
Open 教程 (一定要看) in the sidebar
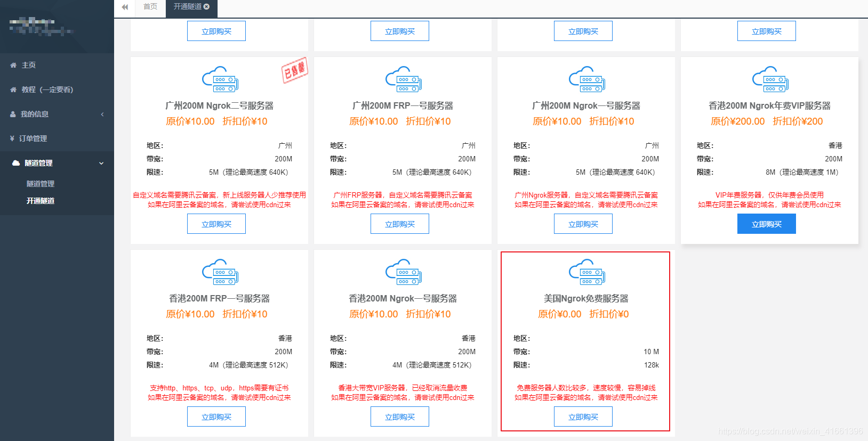[57, 89]
